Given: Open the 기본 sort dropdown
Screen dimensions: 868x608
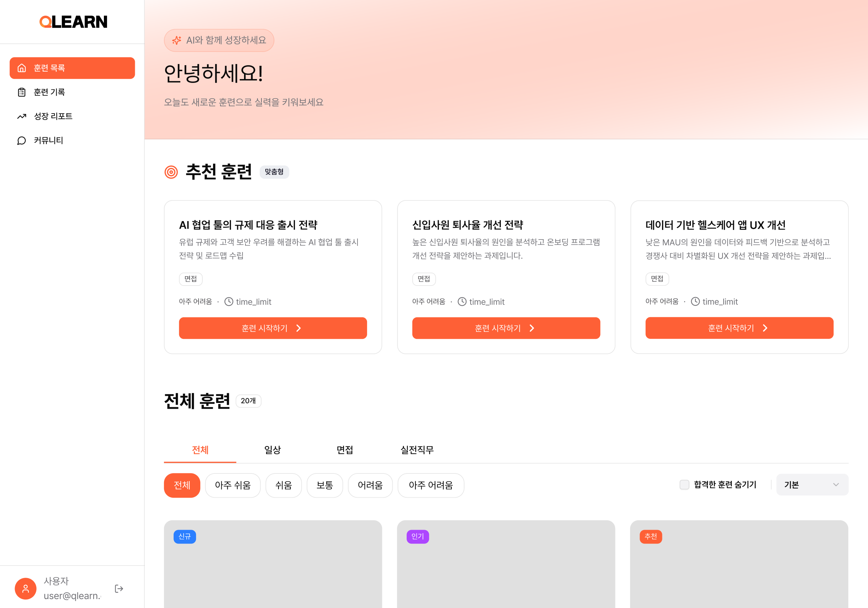Looking at the screenshot, I should click(812, 485).
